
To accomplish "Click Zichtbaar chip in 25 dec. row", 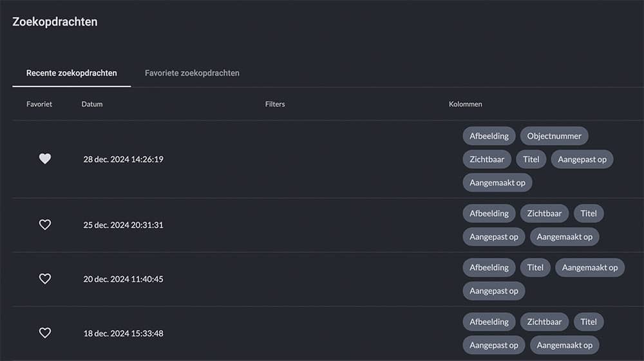I will 544,213.
